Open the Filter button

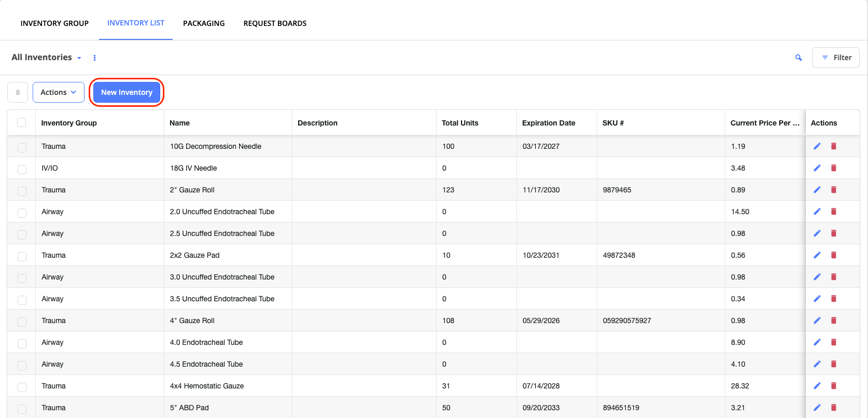pyautogui.click(x=836, y=58)
